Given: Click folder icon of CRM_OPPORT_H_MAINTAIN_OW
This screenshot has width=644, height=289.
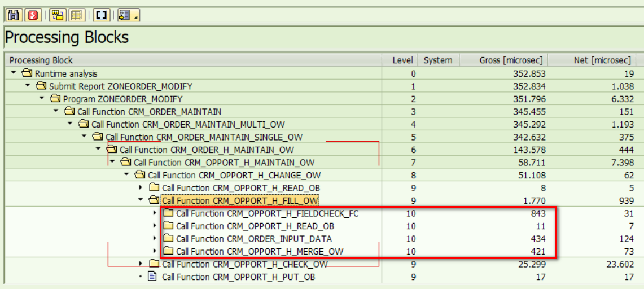Looking at the screenshot, I should coord(126,162).
